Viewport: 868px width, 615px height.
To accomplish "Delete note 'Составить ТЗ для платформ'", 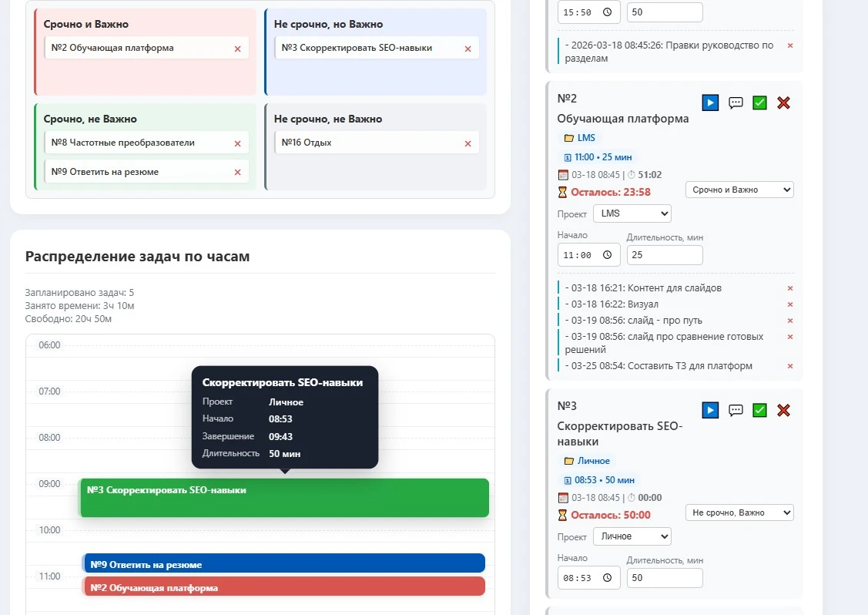I will tap(790, 366).
